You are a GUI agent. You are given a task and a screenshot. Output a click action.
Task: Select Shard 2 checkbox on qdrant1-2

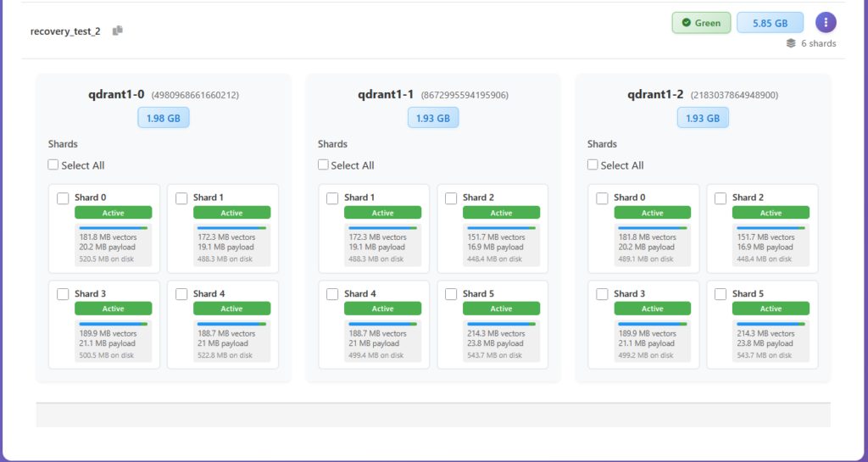pos(721,198)
